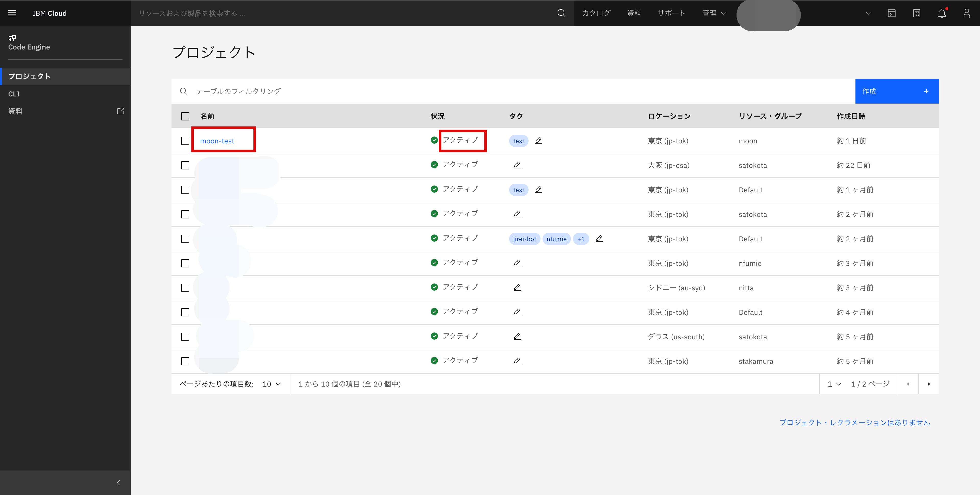Tick the moon-test row checkbox
The height and width of the screenshot is (495, 980).
tap(185, 141)
